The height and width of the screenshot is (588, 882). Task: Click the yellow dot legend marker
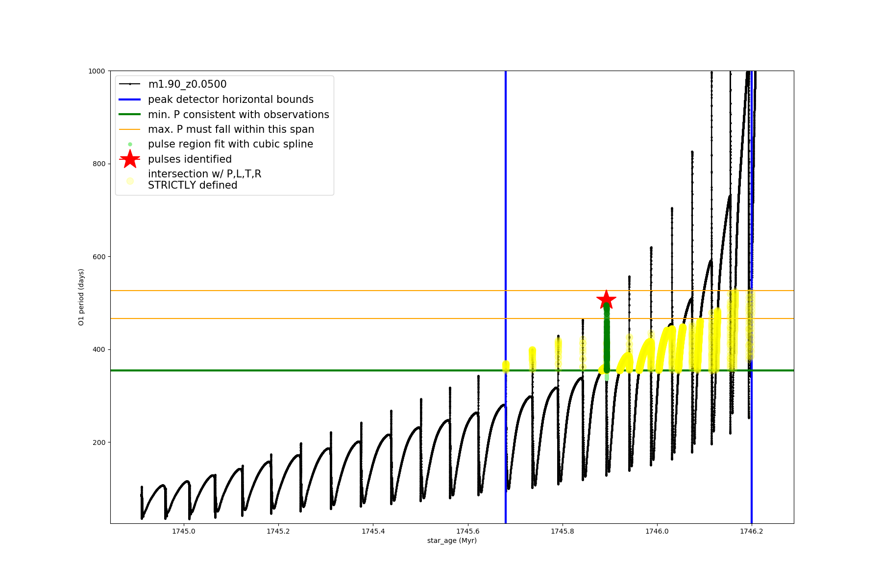click(130, 181)
